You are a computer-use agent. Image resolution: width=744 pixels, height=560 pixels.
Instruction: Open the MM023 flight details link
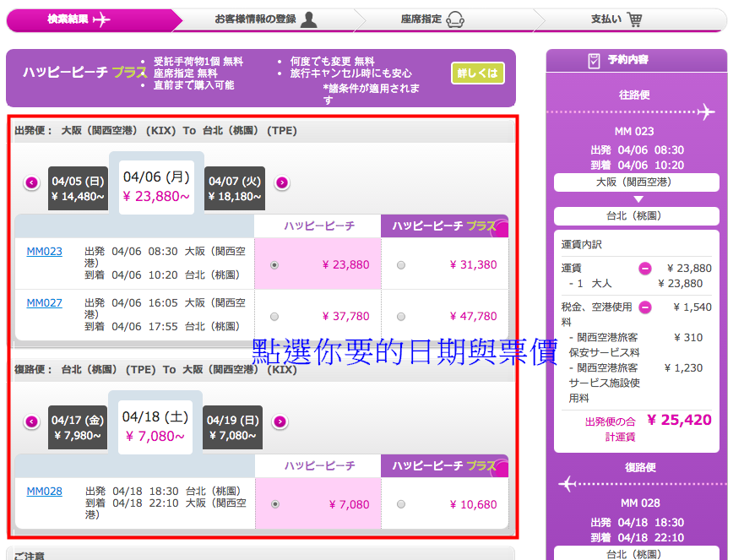click(44, 252)
